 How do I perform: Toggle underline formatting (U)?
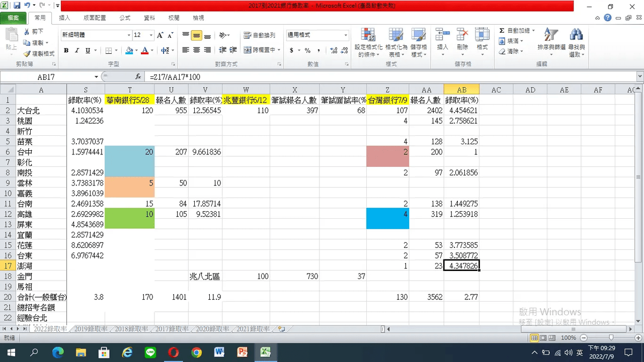pos(88,50)
